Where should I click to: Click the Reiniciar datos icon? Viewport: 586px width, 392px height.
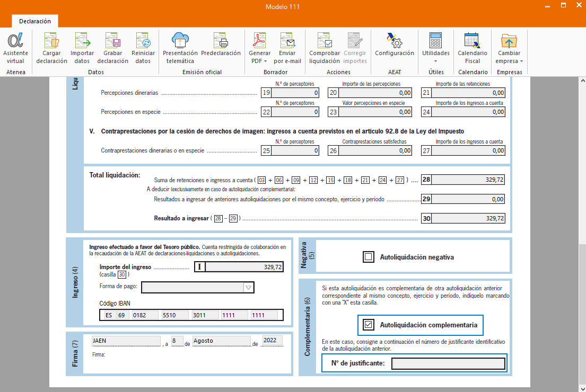143,48
